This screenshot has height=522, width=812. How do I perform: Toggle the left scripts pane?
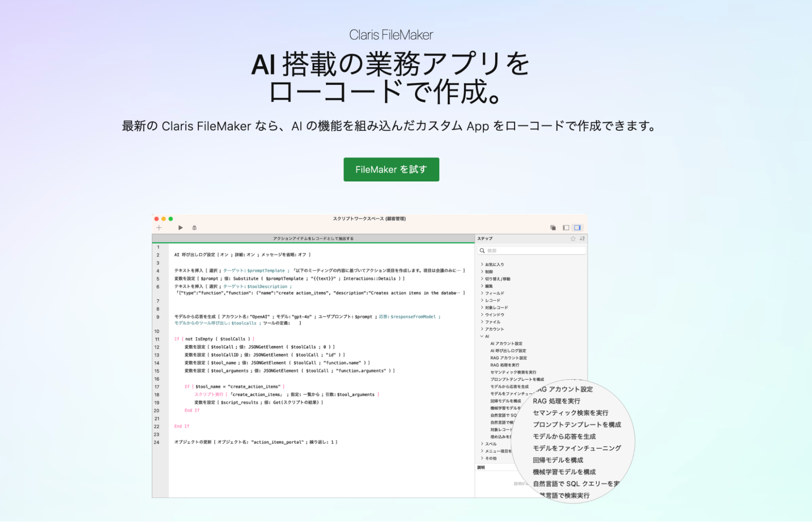tap(565, 228)
